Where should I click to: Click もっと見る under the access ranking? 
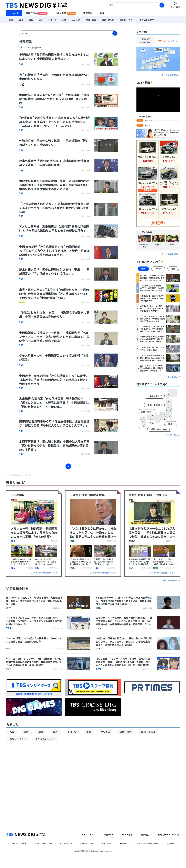coord(174,377)
